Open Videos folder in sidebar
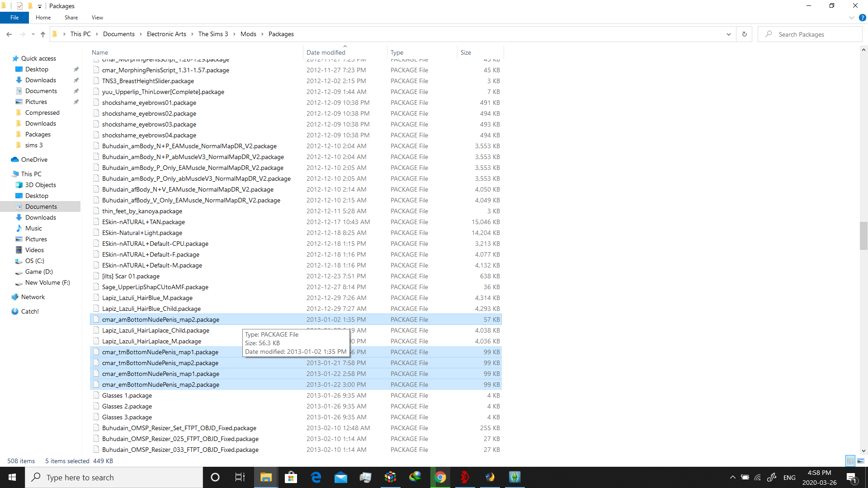Screen dimensions: 868x488 click(x=34, y=250)
